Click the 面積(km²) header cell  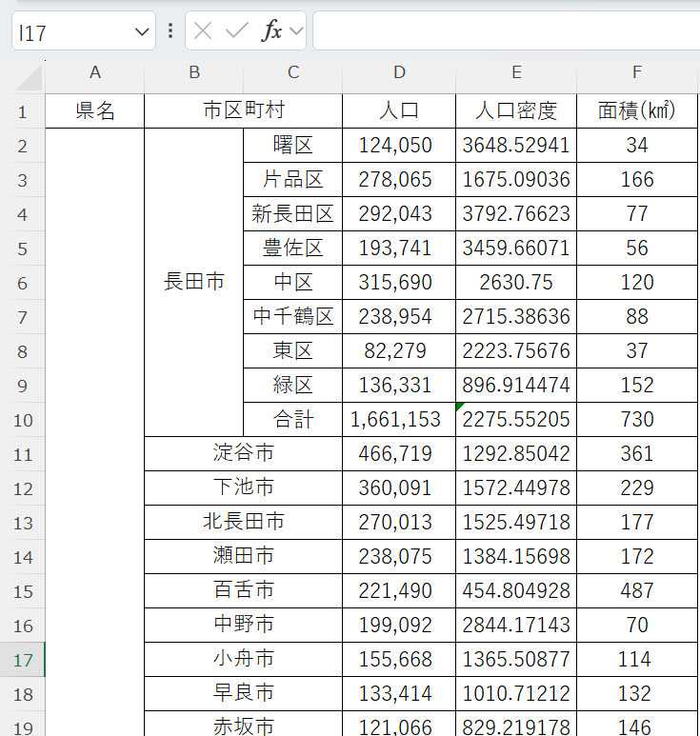(637, 110)
